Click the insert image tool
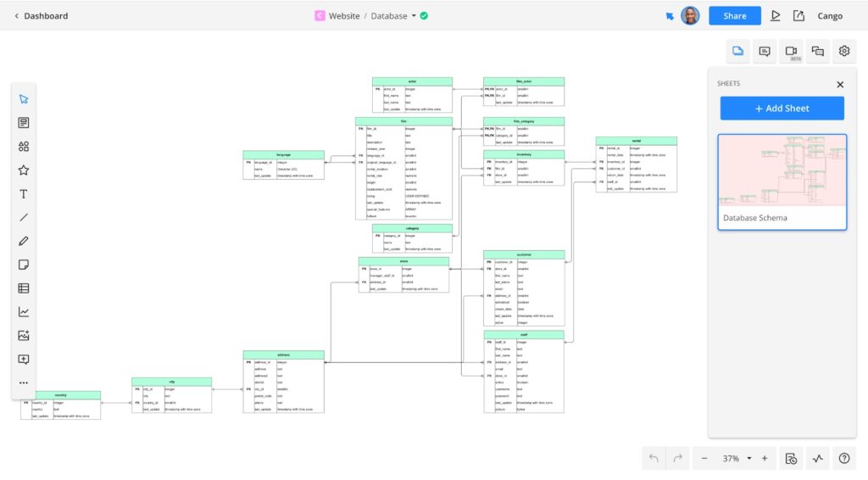Image resolution: width=868 pixels, height=480 pixels. pos(24,336)
